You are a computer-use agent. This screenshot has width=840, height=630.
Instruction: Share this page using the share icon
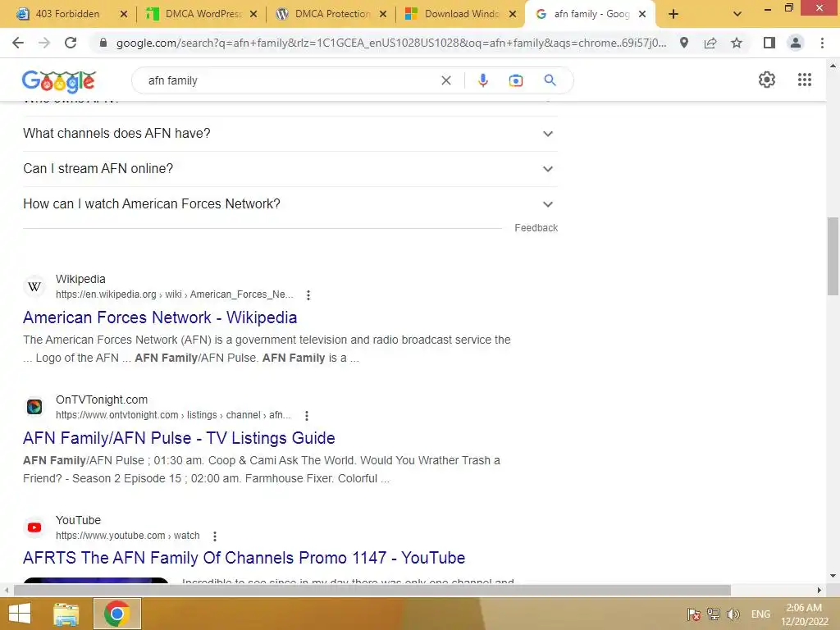coord(710,43)
